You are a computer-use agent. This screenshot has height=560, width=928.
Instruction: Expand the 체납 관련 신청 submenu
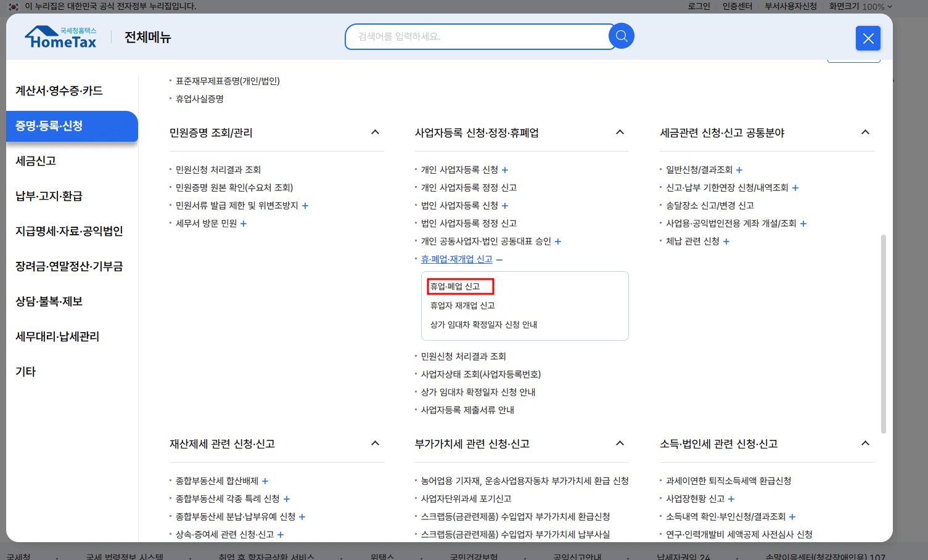tap(726, 241)
